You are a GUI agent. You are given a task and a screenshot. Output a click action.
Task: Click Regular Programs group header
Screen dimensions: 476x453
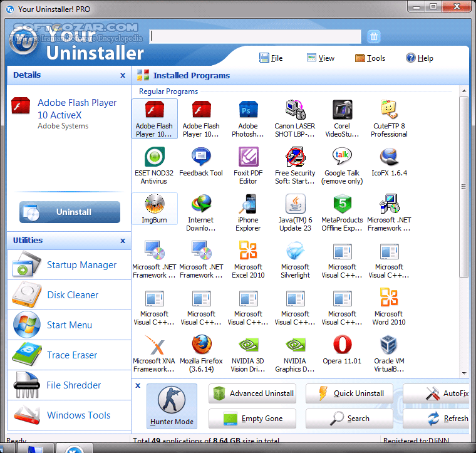[x=168, y=91]
